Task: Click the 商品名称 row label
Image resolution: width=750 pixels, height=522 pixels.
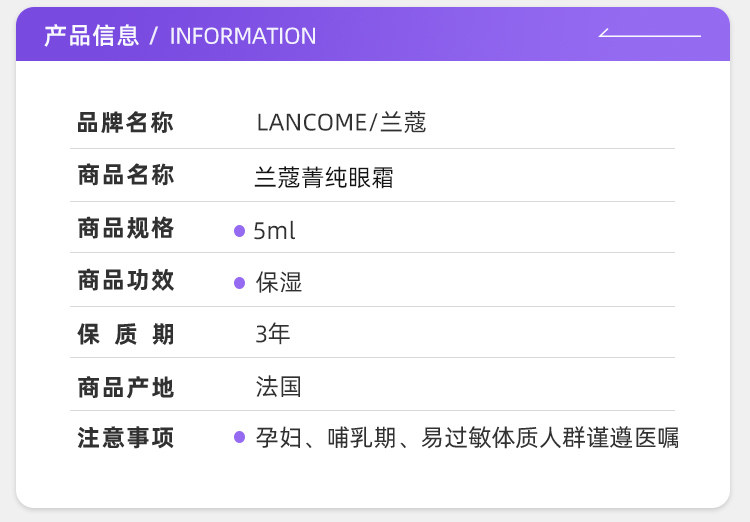Action: point(126,176)
